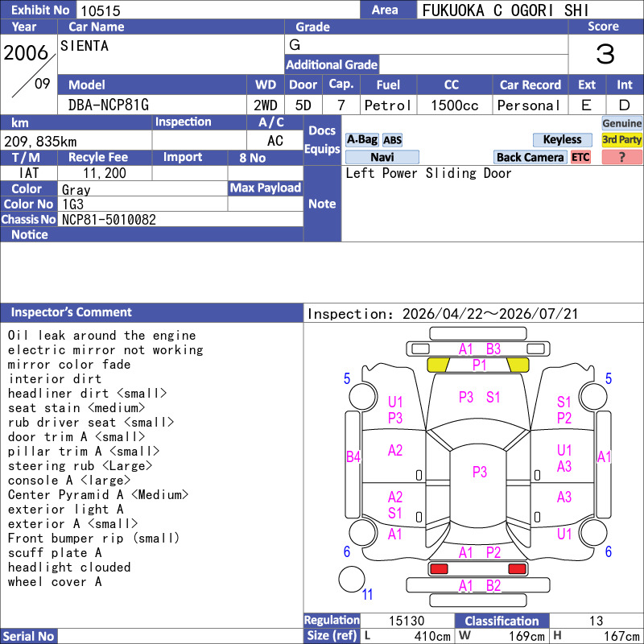Viewport: 644px width, 644px height.
Task: Select regulation value 15130
Action: (x=407, y=621)
